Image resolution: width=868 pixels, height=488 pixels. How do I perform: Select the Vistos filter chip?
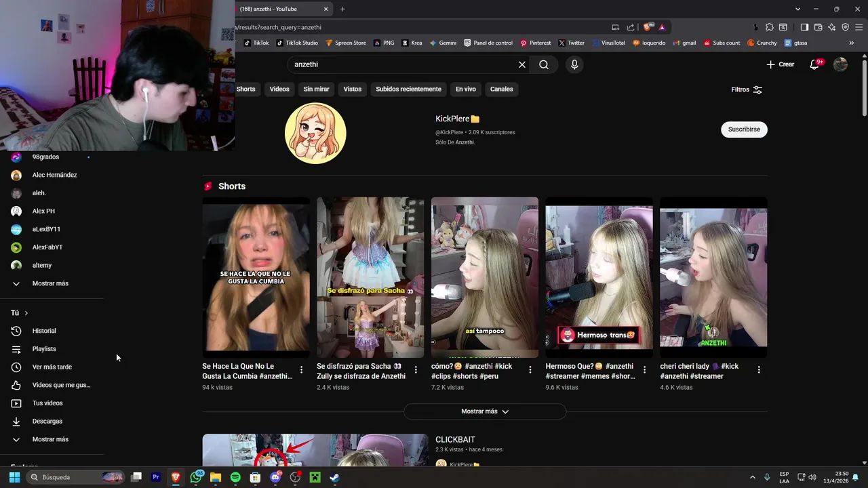click(353, 89)
